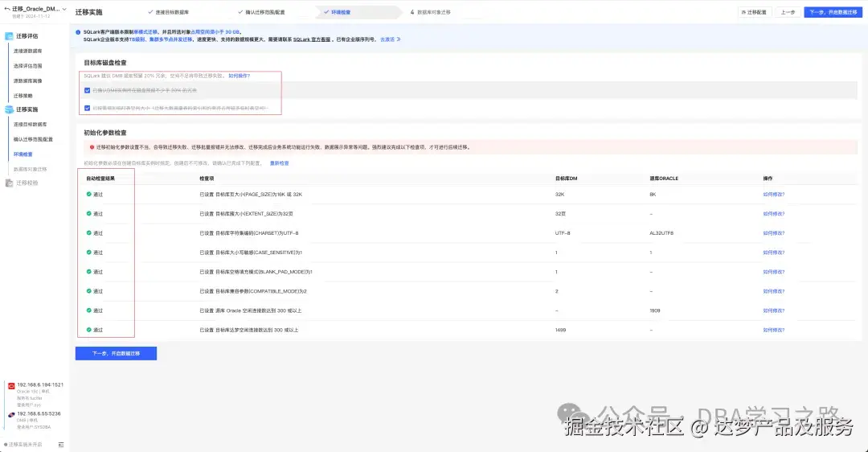Click the sidebar collapse icon at bottom
Viewport: 868px width, 452px height.
tap(61, 445)
